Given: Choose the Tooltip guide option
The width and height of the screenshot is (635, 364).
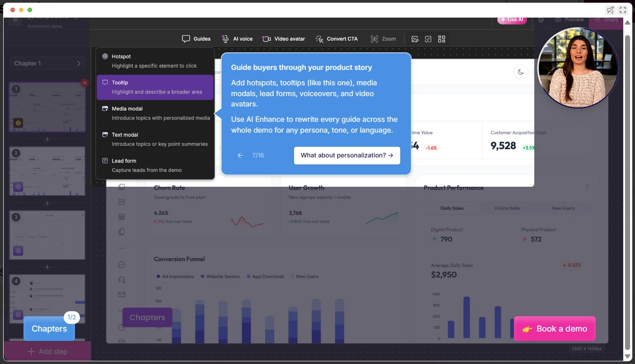Looking at the screenshot, I should (155, 87).
